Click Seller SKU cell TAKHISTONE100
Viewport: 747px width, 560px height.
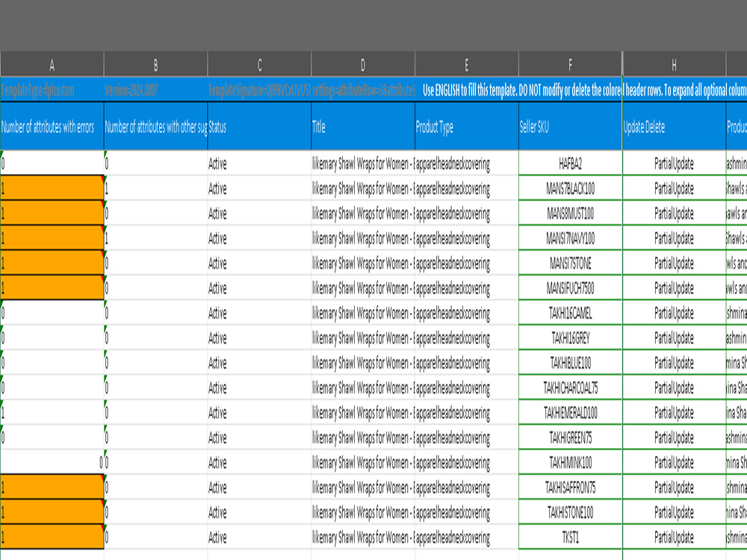[570, 512]
